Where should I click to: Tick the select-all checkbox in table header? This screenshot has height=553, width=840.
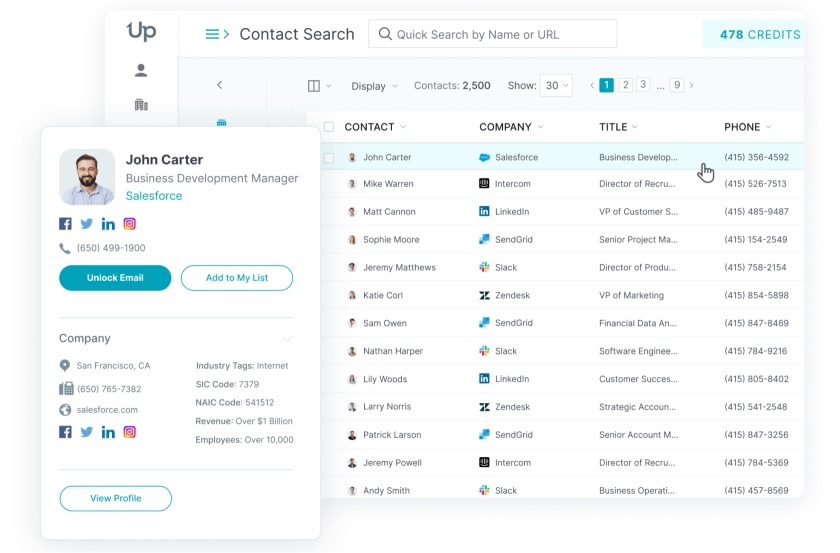329,127
